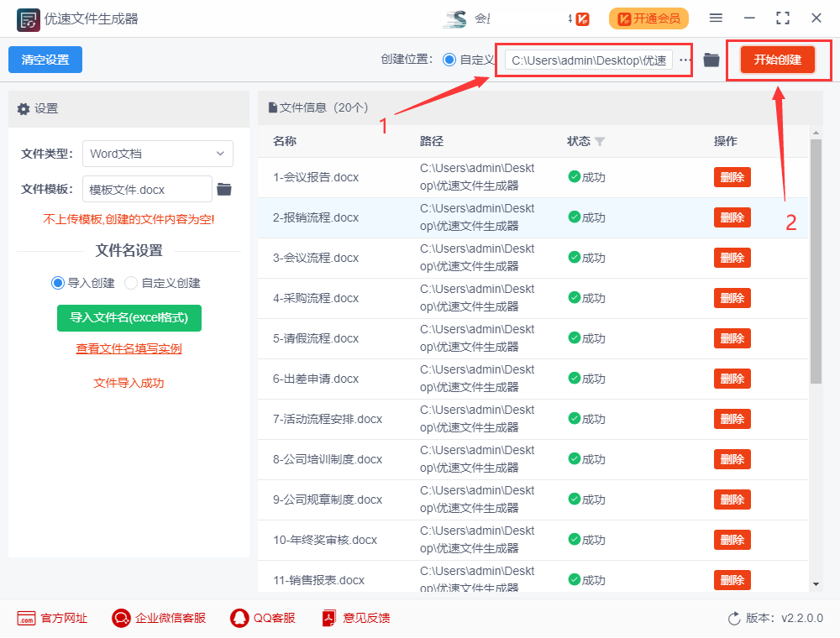Click the success icon for 1-会议报告.docx

pos(575,176)
